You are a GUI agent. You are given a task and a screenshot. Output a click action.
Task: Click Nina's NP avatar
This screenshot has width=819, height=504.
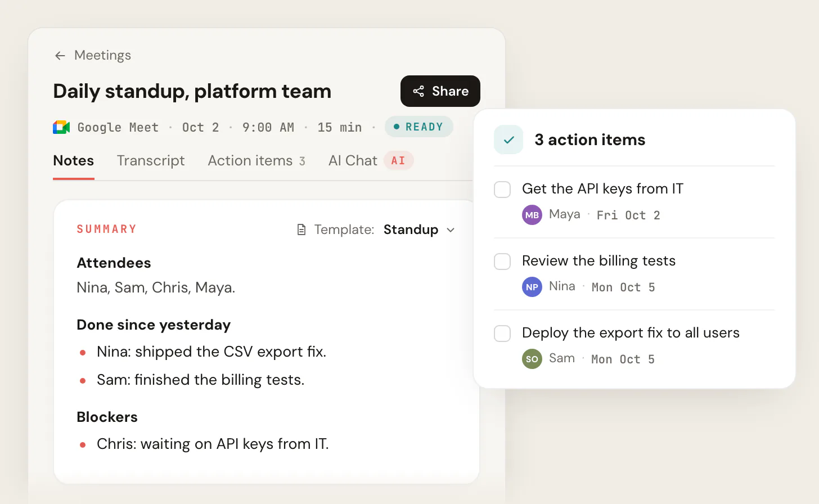(532, 287)
